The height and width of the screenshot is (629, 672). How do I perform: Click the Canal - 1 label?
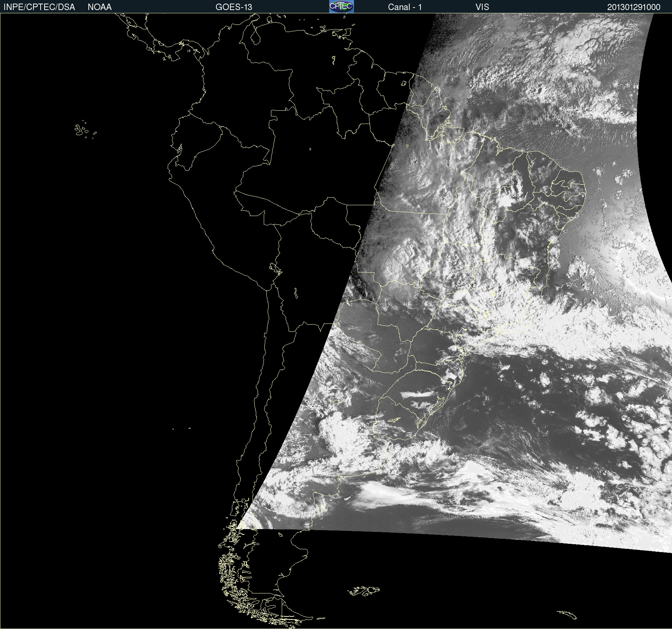coord(405,7)
